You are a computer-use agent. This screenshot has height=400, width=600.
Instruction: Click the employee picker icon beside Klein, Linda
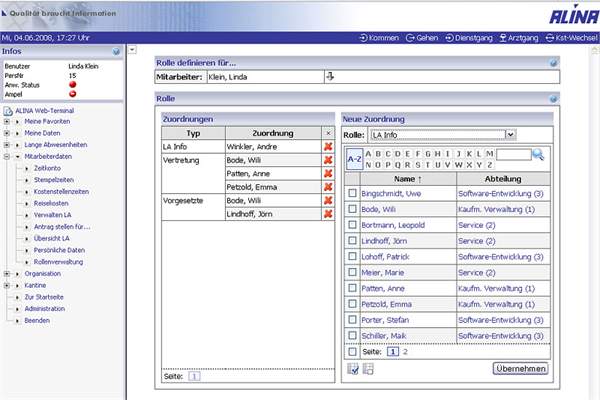(330, 76)
